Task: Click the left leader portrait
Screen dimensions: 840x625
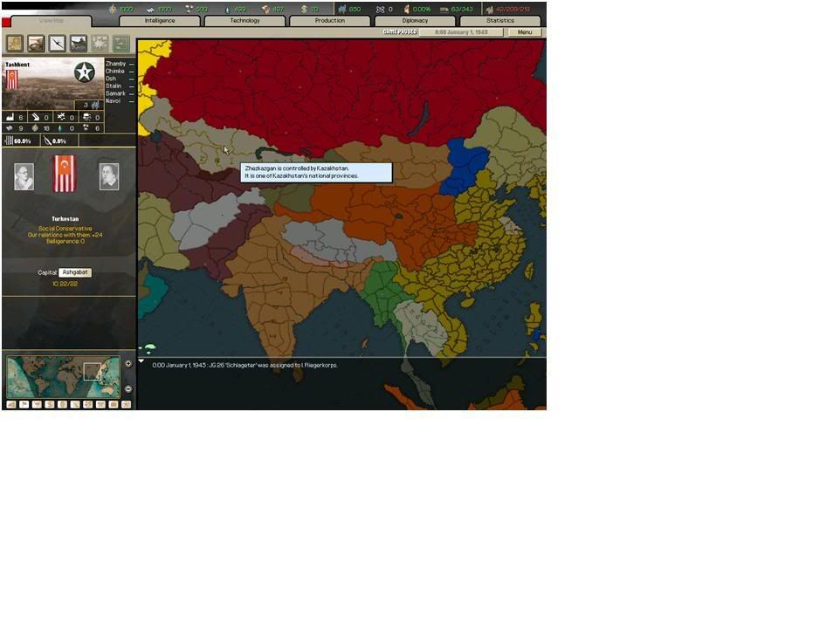Action: (24, 176)
